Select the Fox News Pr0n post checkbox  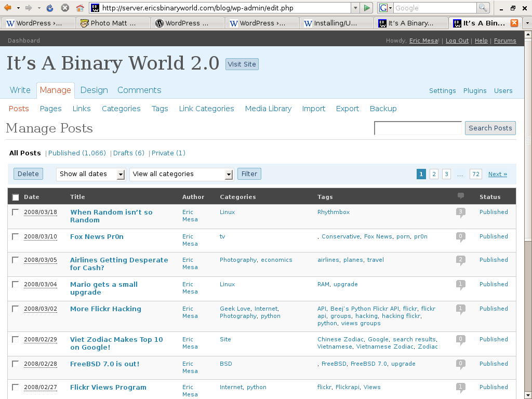tap(15, 237)
